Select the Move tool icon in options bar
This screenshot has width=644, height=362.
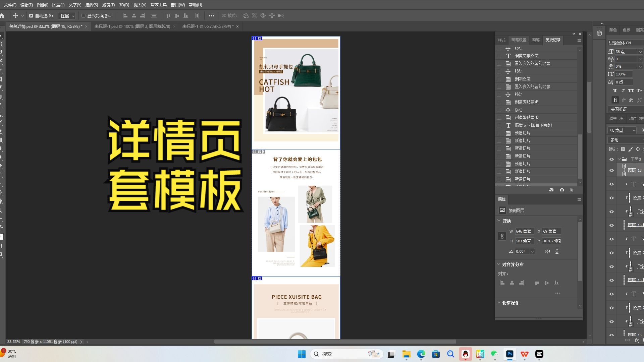pyautogui.click(x=15, y=16)
